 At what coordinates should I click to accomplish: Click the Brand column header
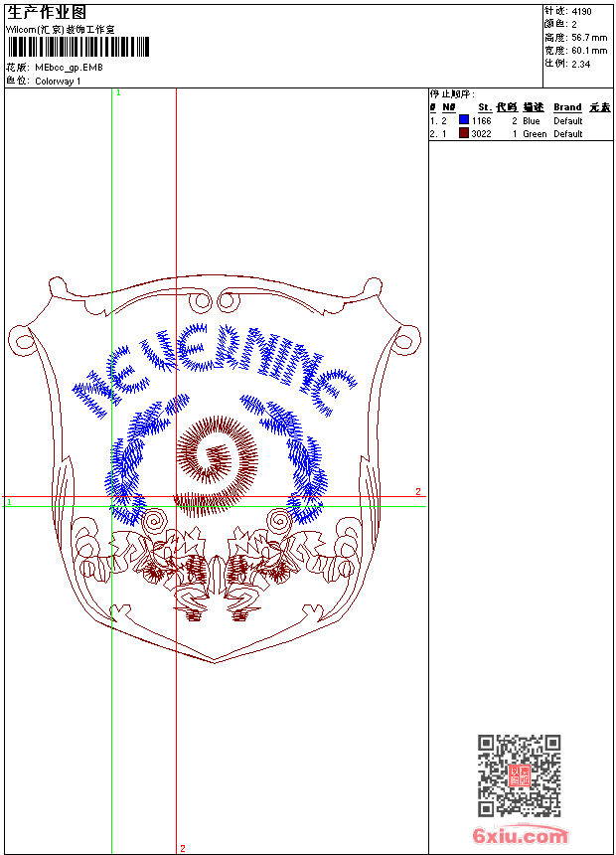567,107
